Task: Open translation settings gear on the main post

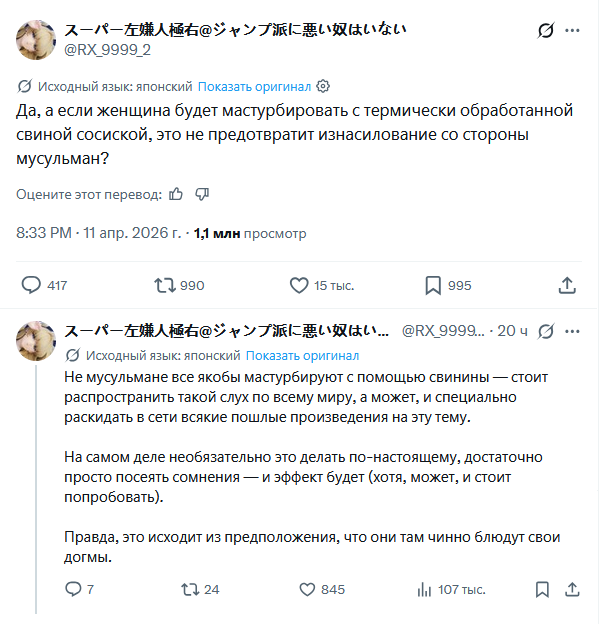Action: 323,87
